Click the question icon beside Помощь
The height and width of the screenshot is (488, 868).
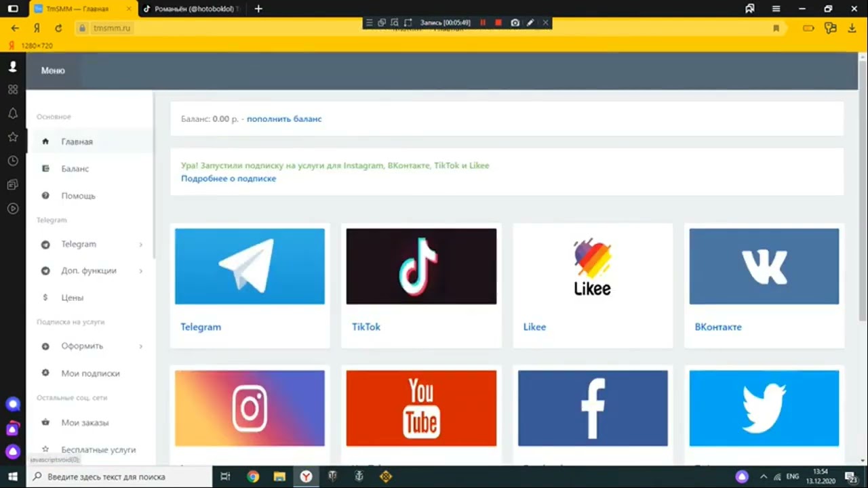click(45, 196)
